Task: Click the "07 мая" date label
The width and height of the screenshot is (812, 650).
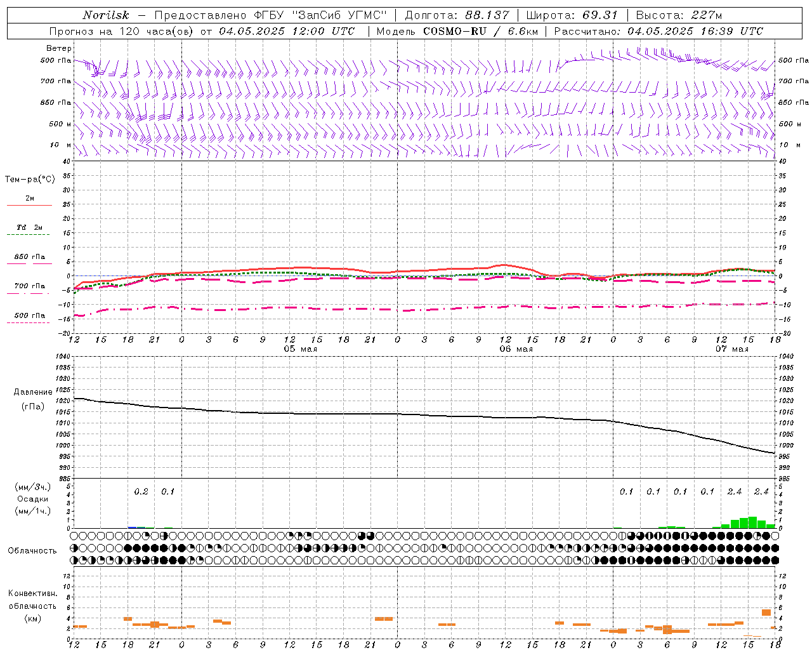Action: pyautogui.click(x=731, y=349)
